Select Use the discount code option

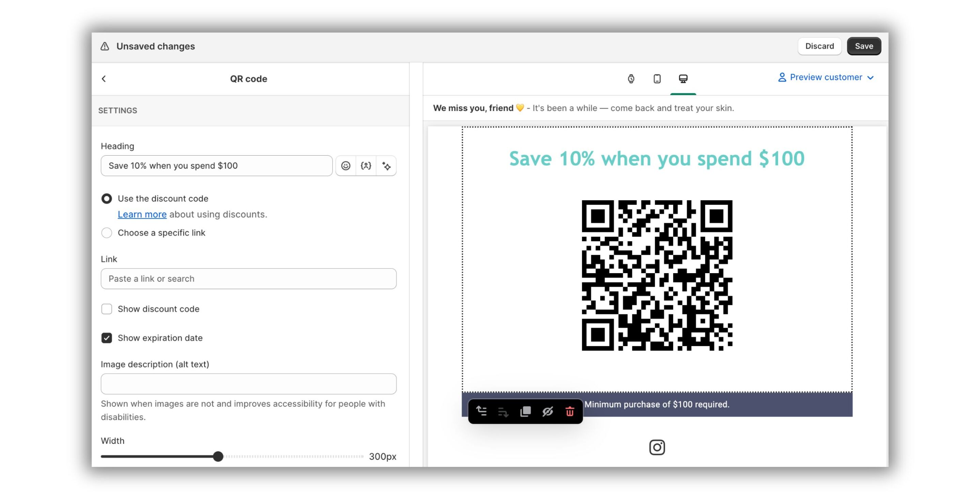coord(107,199)
